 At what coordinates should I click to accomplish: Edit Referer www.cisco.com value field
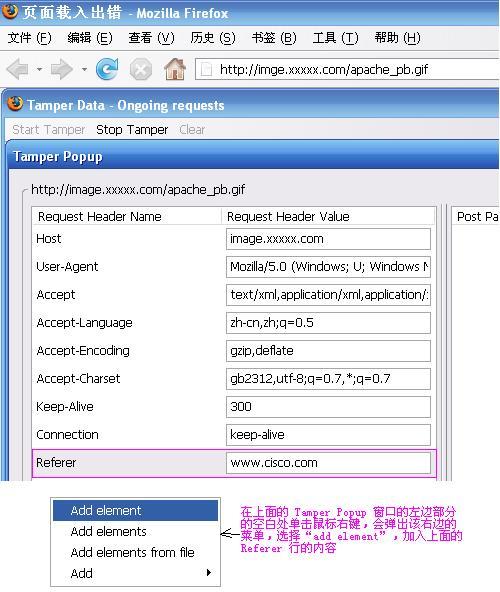[x=328, y=463]
